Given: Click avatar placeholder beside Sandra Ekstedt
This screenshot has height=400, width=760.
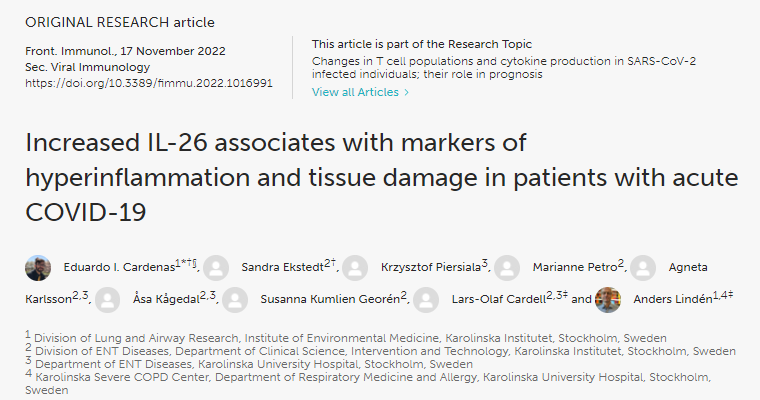Looking at the screenshot, I should [216, 268].
